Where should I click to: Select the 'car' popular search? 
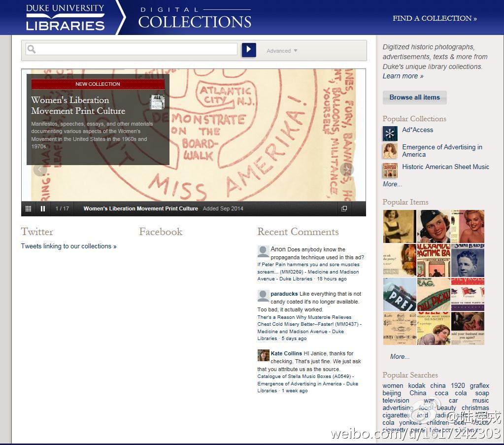tap(453, 400)
